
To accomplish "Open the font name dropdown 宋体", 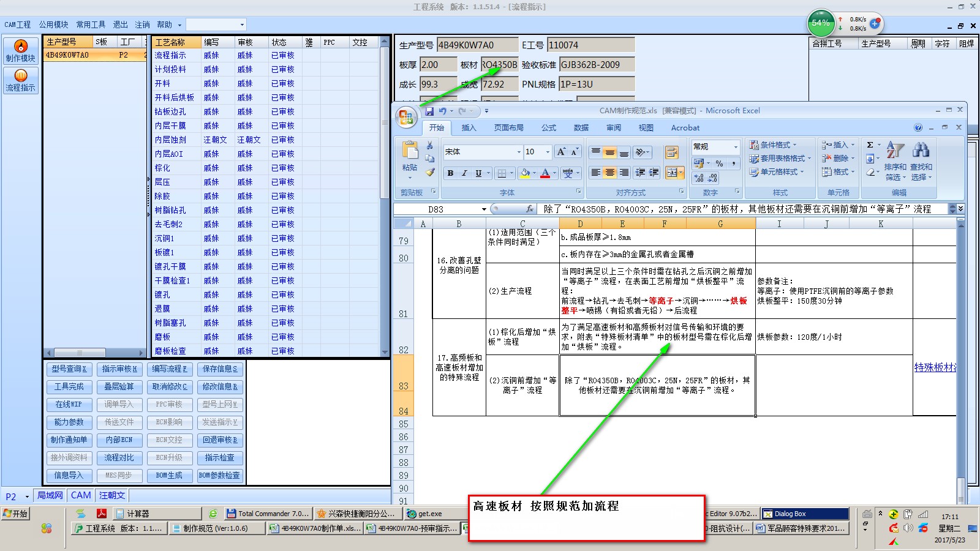I will (519, 152).
